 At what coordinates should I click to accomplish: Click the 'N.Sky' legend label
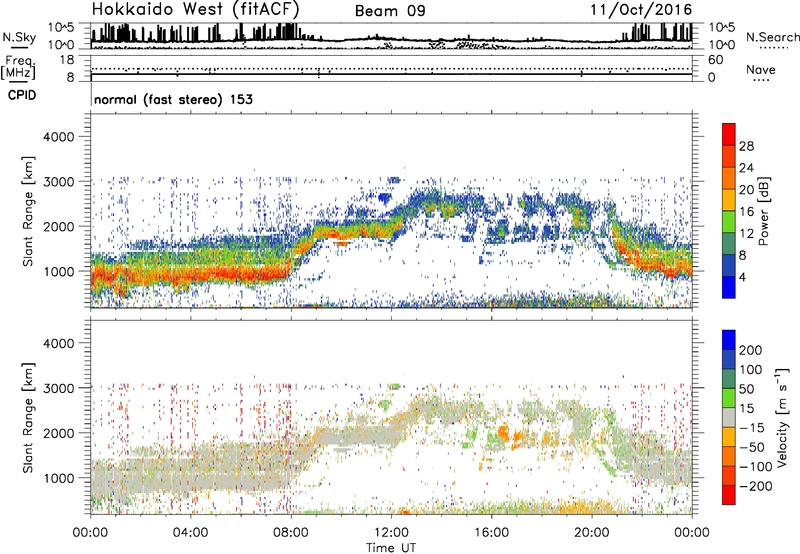[x=19, y=37]
